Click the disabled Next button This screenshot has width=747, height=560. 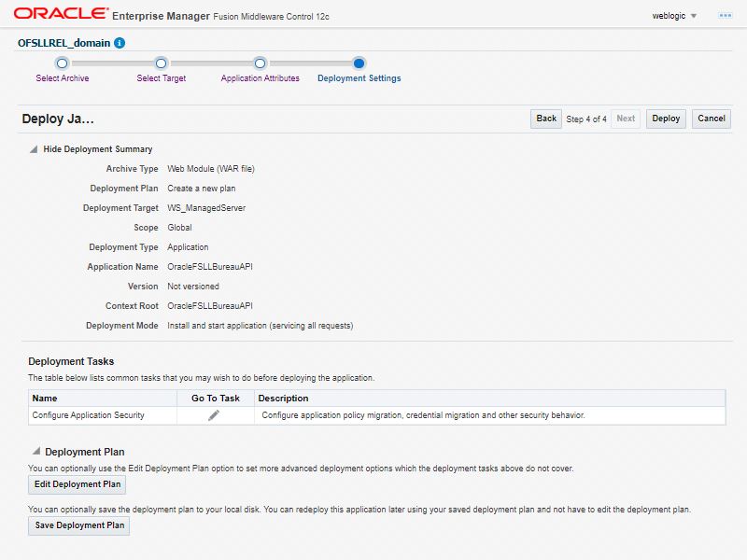(x=626, y=119)
